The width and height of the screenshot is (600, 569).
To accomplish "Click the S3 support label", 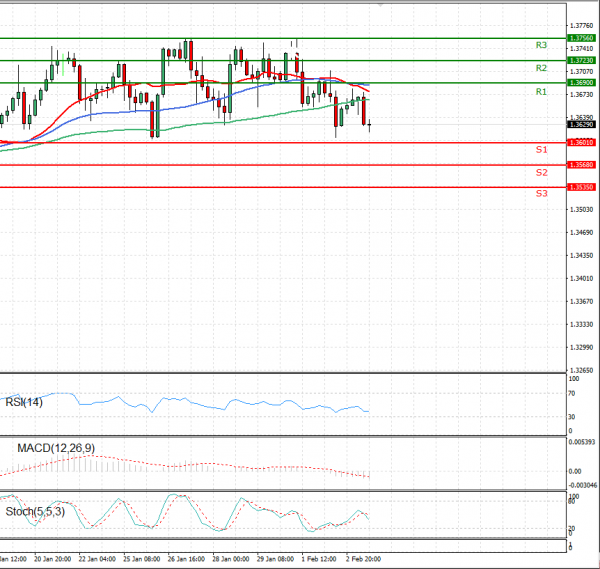I will click(541, 193).
